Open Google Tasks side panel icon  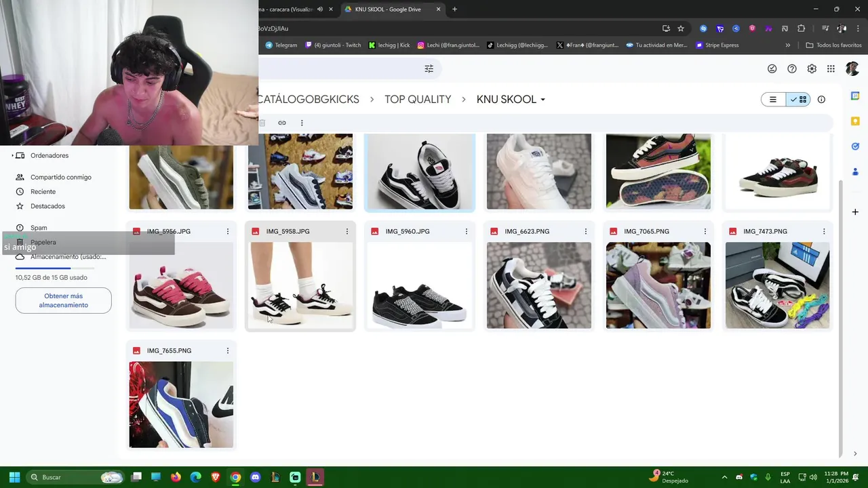click(x=855, y=146)
